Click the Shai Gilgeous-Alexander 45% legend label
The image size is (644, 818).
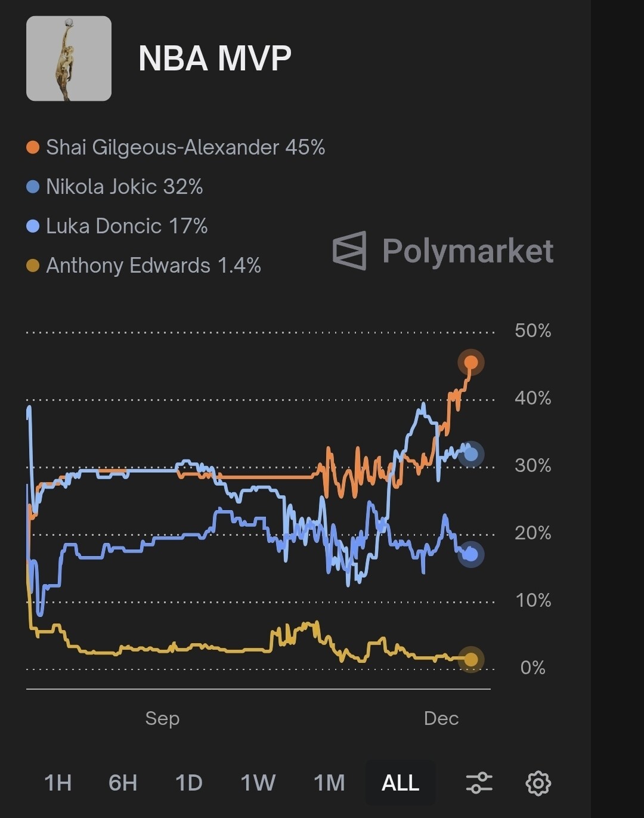pos(185,147)
